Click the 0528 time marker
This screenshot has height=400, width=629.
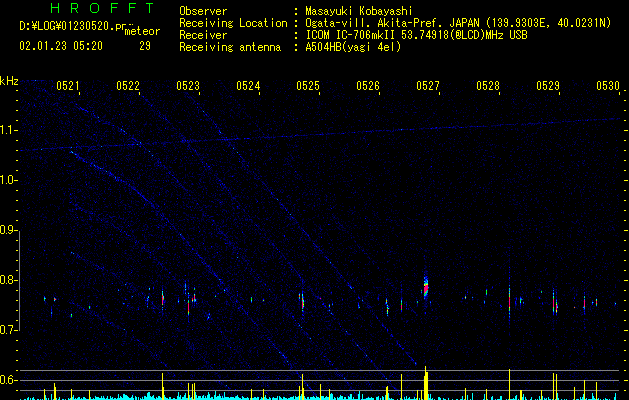(x=488, y=85)
